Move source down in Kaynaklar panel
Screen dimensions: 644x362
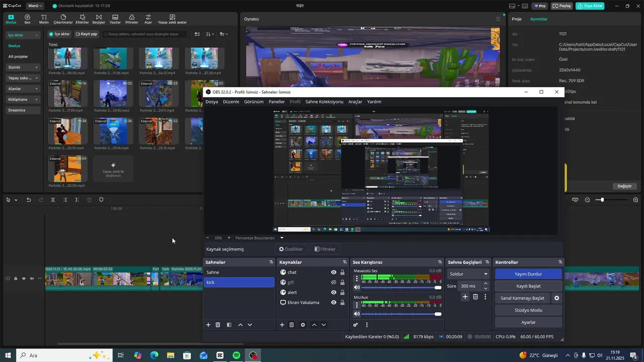pos(324,325)
